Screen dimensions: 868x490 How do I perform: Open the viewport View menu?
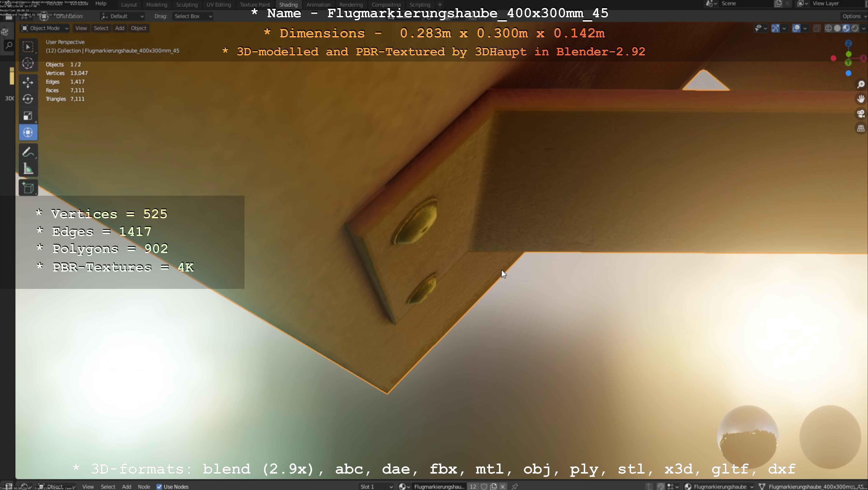tap(81, 28)
